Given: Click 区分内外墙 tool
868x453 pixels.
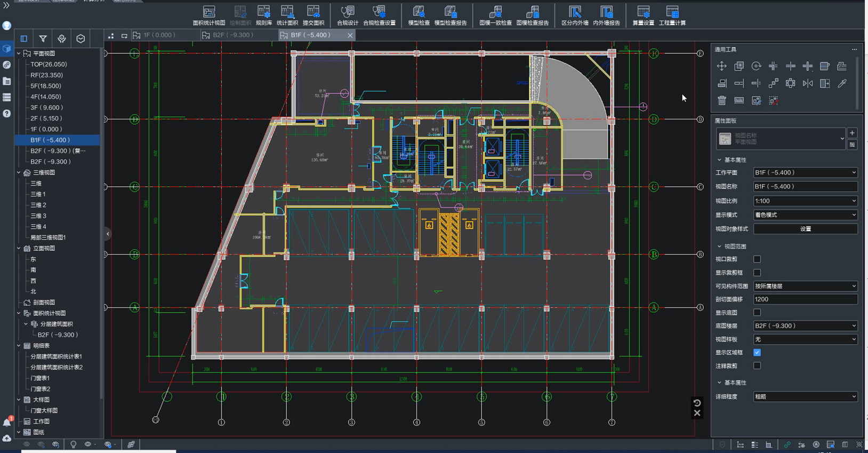Looking at the screenshot, I should coord(575,15).
